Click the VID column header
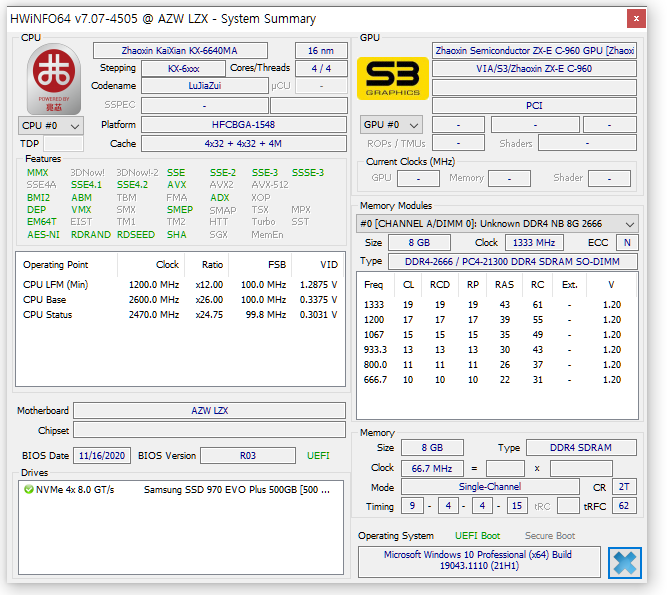The width and height of the screenshot is (667, 595). tap(317, 265)
